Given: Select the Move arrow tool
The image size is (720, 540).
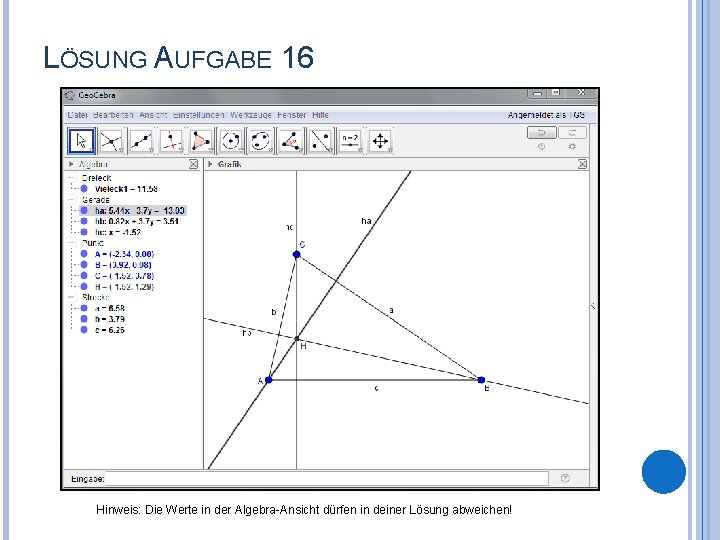Looking at the screenshot, I should [82, 141].
